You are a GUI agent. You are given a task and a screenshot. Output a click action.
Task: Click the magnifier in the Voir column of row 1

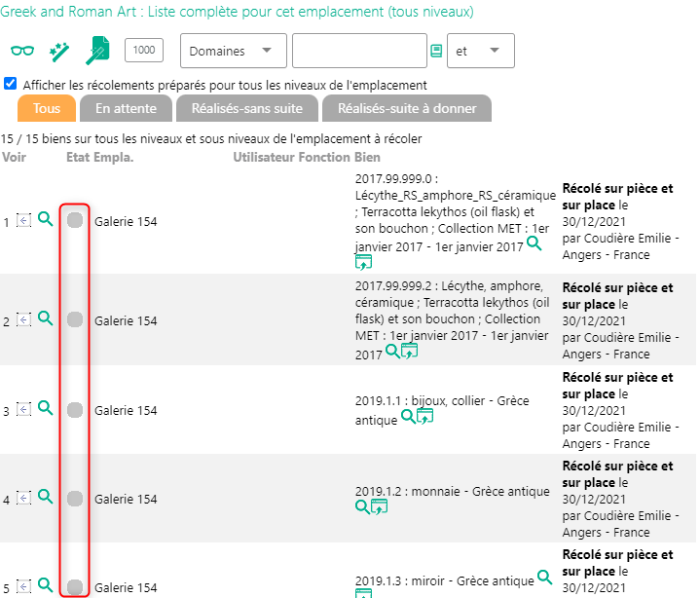[45, 221]
